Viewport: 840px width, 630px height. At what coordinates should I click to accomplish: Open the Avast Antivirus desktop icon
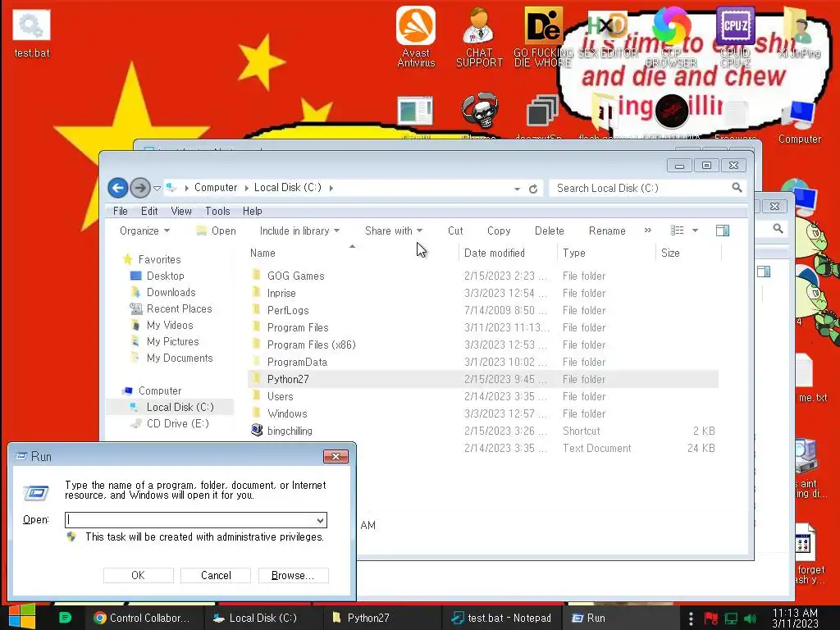[416, 36]
